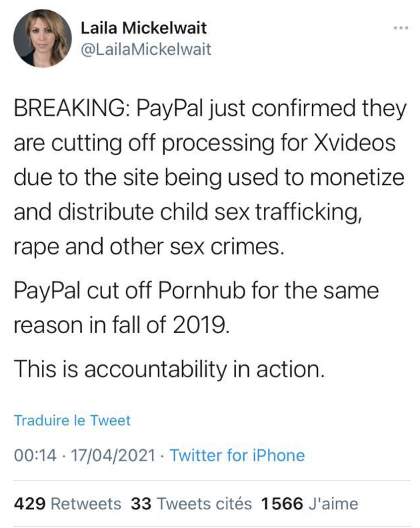This screenshot has width=420, height=528.
Task: Click the line 'This is accountability in action.'
Action: pyautogui.click(x=169, y=369)
